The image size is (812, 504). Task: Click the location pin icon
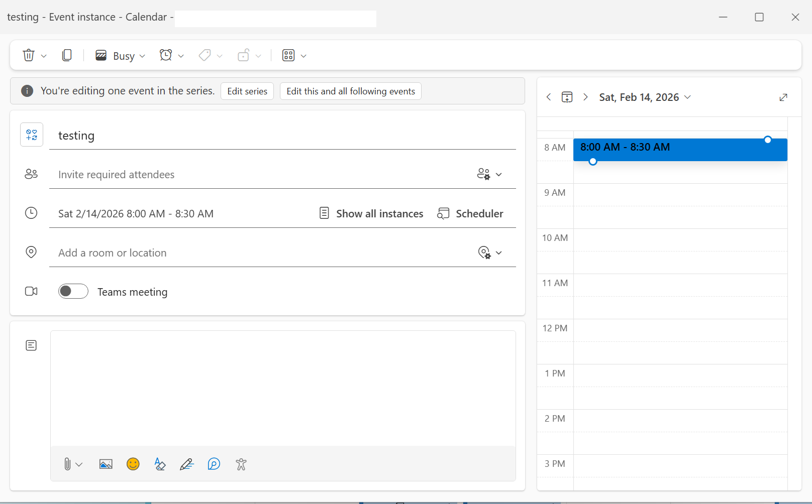(31, 252)
